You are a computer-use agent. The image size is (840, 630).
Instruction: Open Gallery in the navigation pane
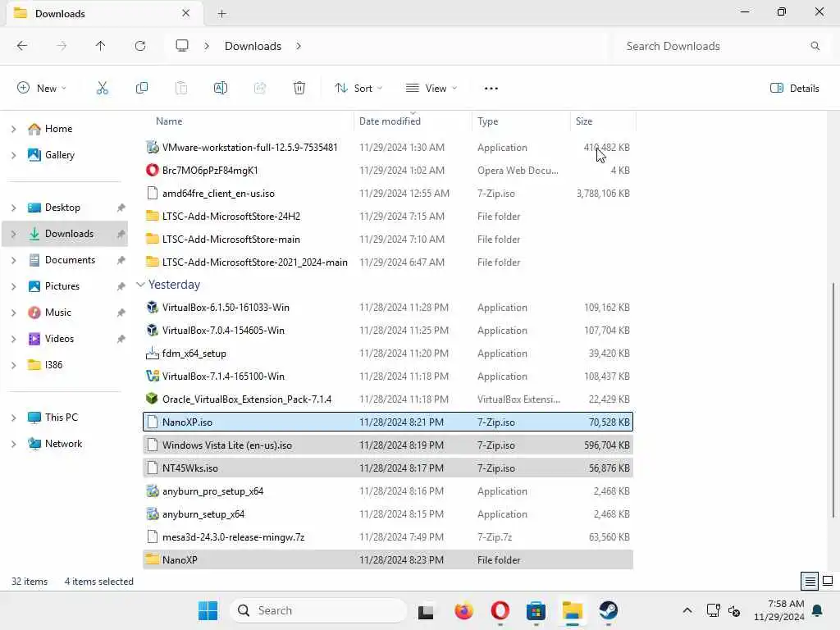[x=59, y=155]
